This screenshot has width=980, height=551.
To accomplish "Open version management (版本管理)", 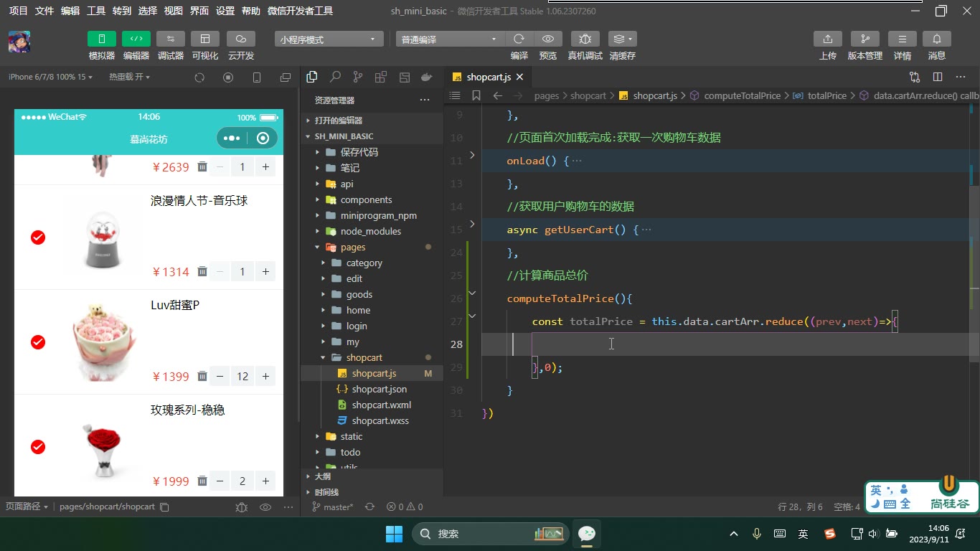I will click(x=865, y=39).
